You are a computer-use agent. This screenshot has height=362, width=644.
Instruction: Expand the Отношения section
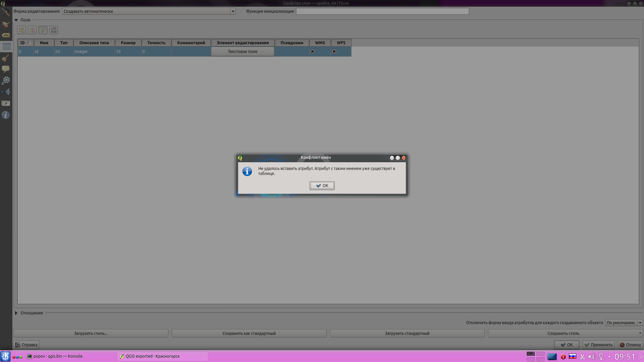pyautogui.click(x=16, y=313)
